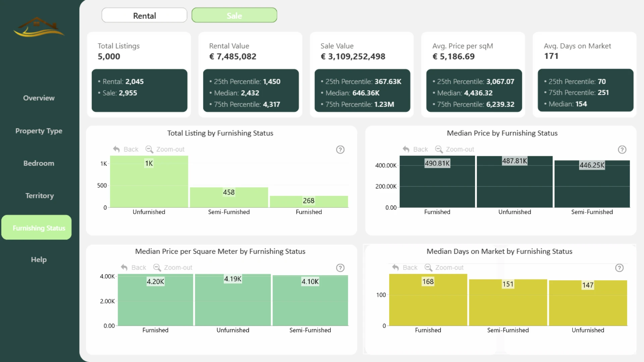Image resolution: width=644 pixels, height=362 pixels.
Task: Open the Property Type page
Action: (39, 131)
